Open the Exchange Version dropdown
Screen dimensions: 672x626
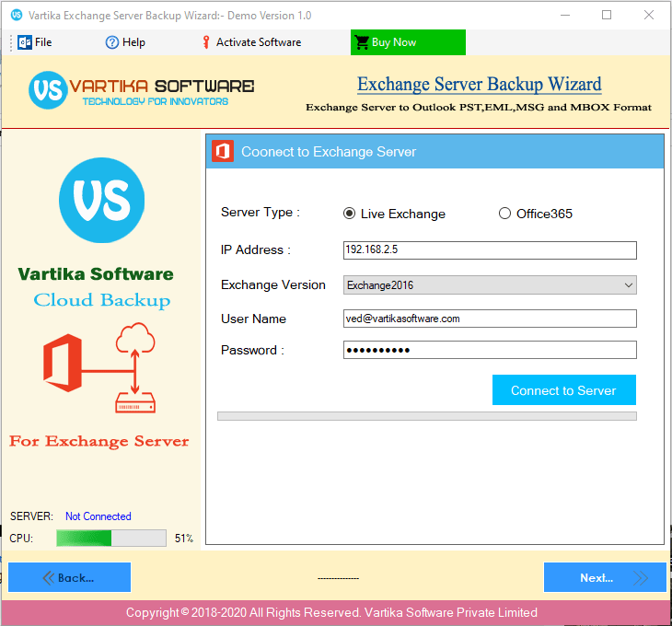coord(490,285)
